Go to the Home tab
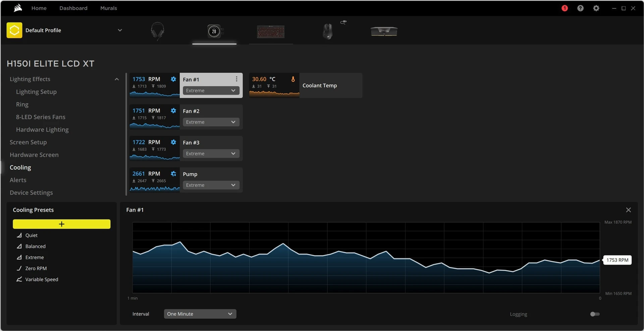 pyautogui.click(x=39, y=8)
